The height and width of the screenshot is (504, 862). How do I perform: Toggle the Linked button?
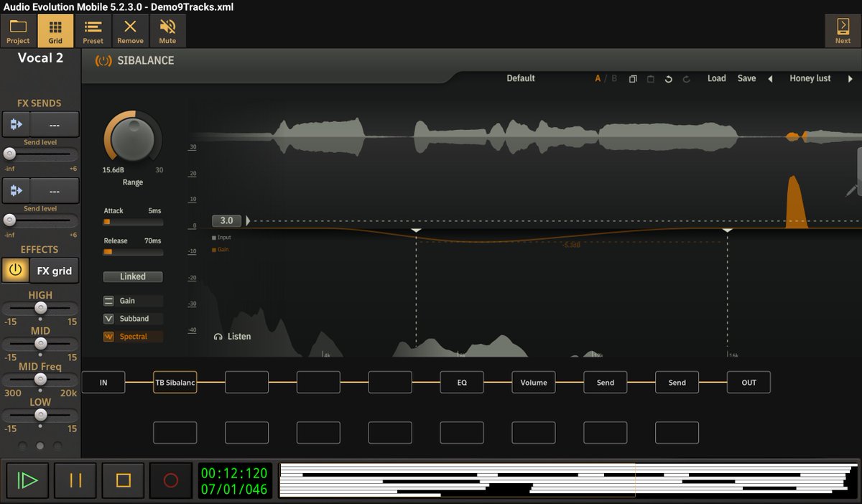tap(133, 276)
